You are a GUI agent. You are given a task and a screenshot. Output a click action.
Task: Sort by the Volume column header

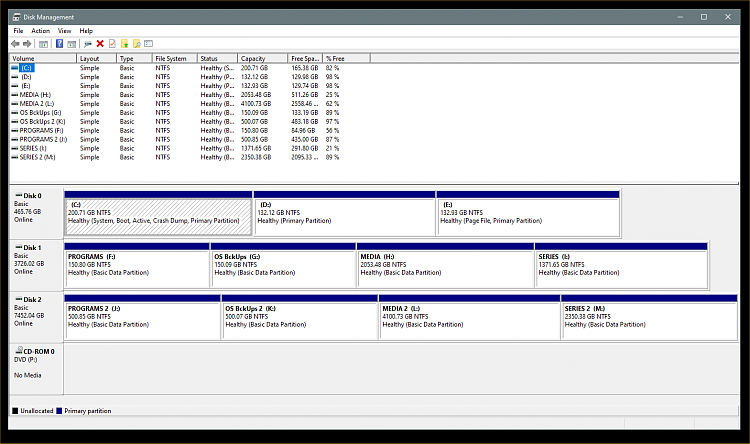[x=43, y=58]
